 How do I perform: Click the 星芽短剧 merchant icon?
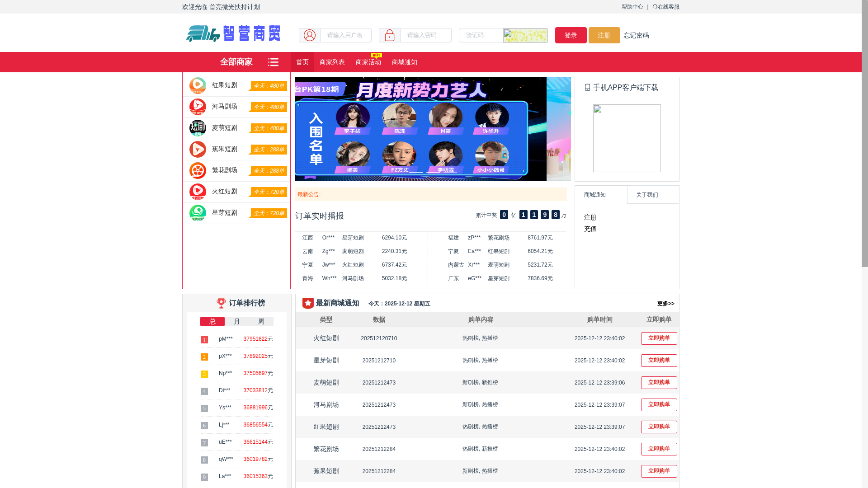198,213
